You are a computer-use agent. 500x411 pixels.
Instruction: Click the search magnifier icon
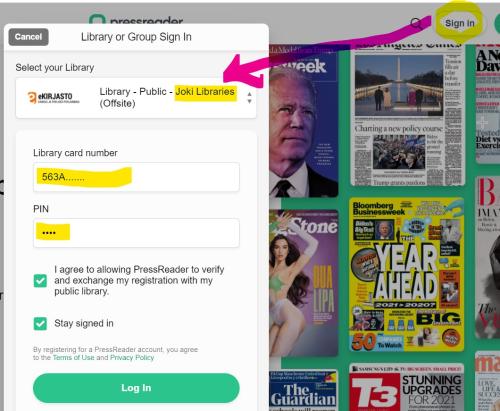tap(416, 23)
